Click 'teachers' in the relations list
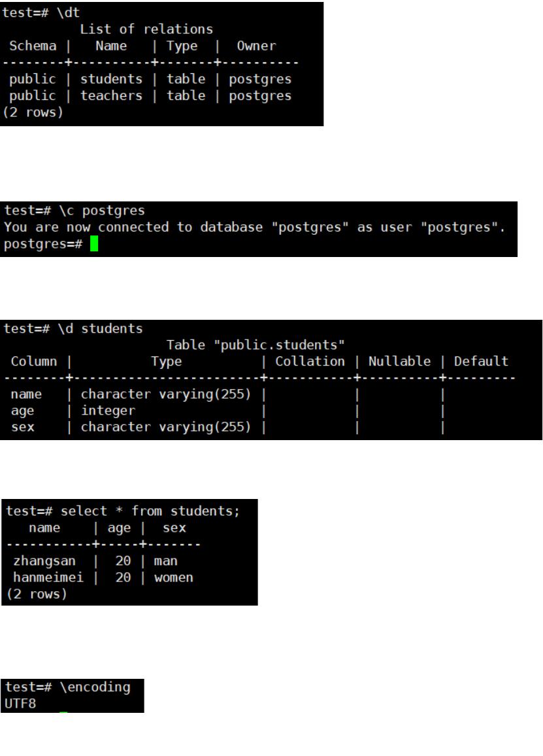Viewport: 543px width, 756px height. point(111,95)
